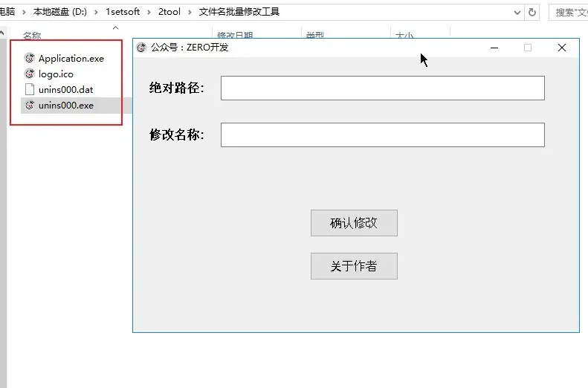Click the unins000.dat blank file icon
Screen dimensions: 588x388
tap(29, 90)
